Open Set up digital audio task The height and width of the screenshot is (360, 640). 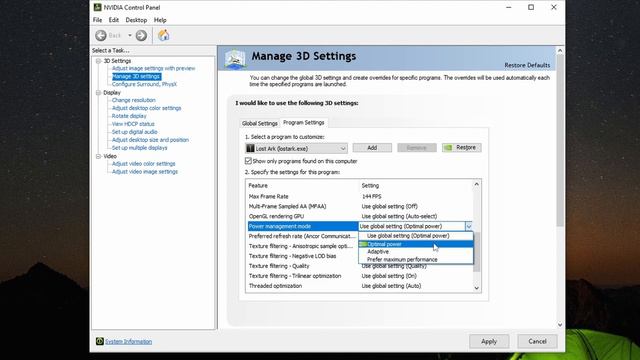coord(135,132)
